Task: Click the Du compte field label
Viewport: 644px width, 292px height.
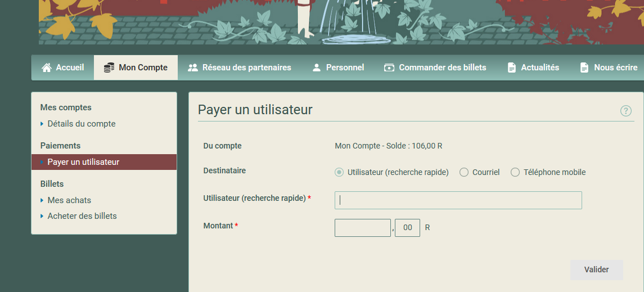Action: pyautogui.click(x=222, y=146)
